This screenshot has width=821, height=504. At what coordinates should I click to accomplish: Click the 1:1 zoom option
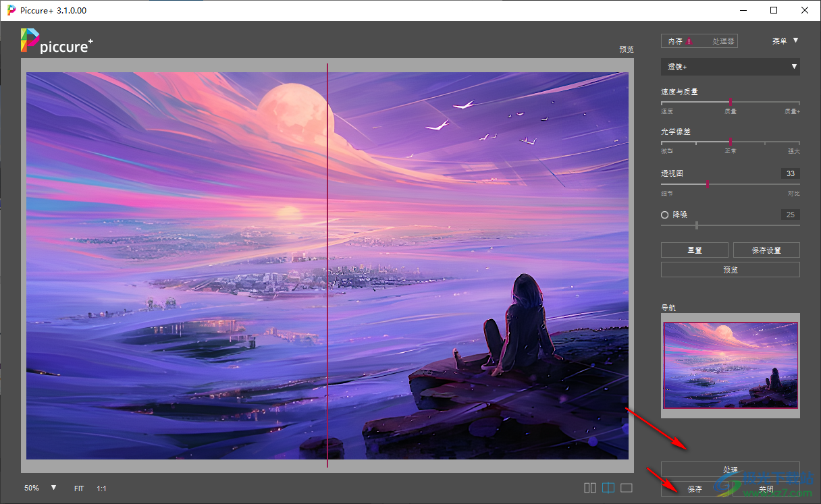coord(101,488)
